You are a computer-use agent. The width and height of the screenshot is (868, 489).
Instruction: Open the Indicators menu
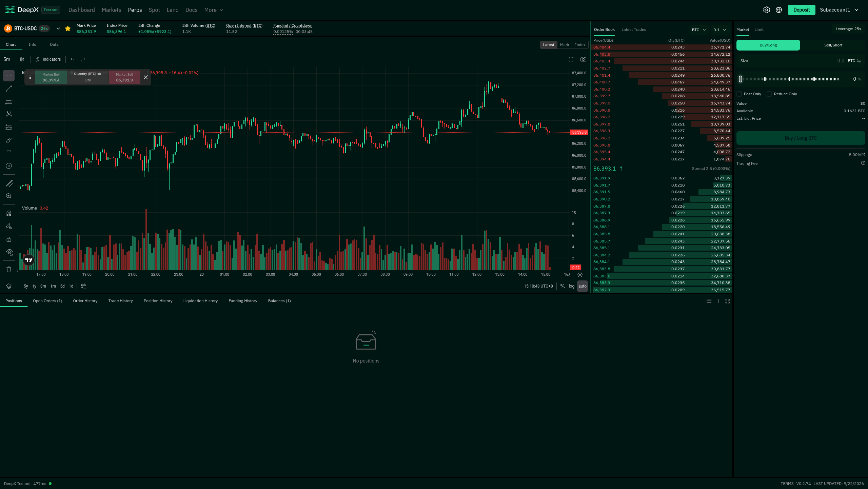[48, 59]
